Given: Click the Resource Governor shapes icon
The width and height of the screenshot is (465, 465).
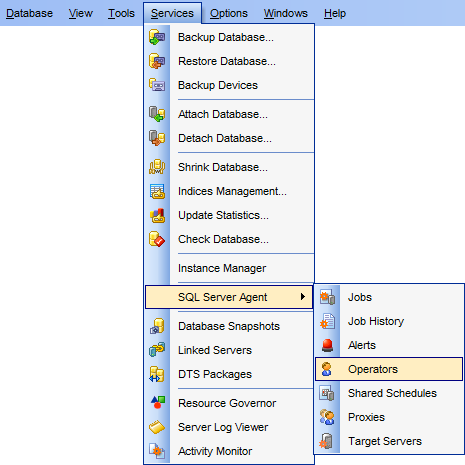Looking at the screenshot, I should point(157,403).
